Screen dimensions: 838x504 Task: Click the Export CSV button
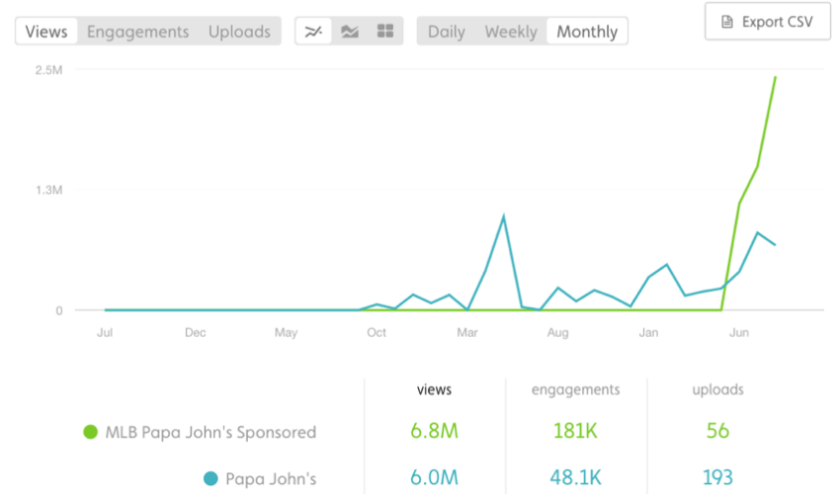click(x=768, y=22)
